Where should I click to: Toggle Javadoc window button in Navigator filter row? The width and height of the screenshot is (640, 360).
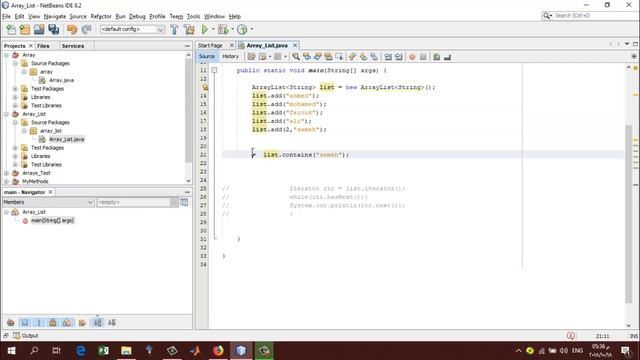(184, 202)
